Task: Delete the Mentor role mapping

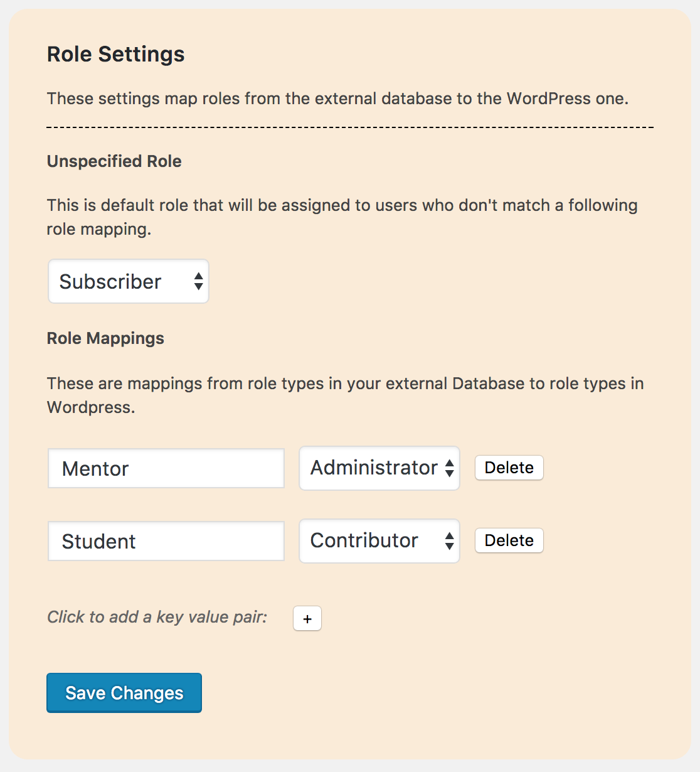Action: click(x=509, y=468)
